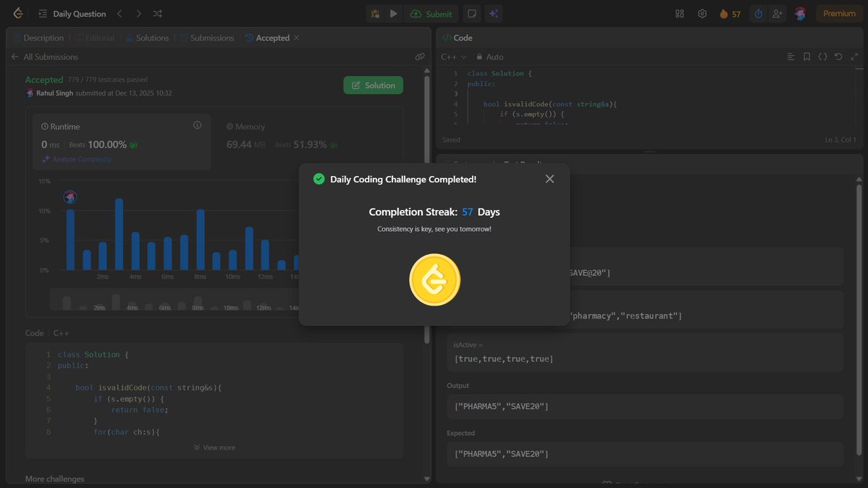This screenshot has height=488, width=868.
Task: Open Rahul Singh profile link
Action: [54, 93]
